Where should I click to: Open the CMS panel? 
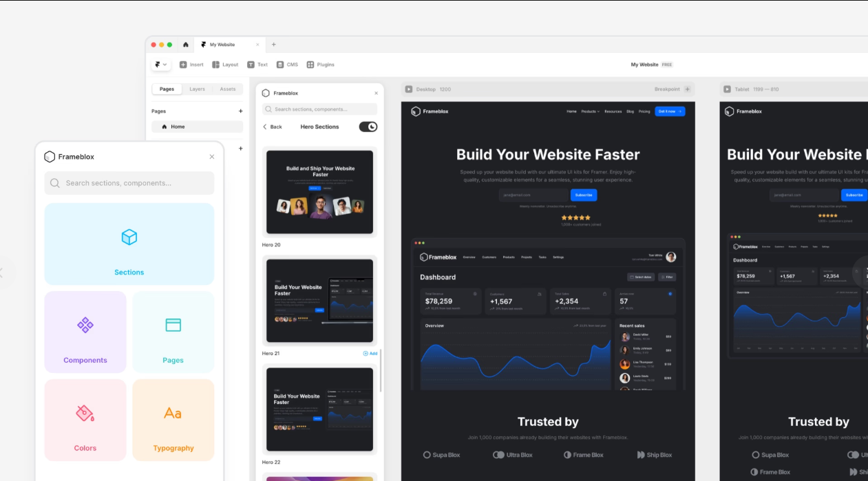click(x=287, y=65)
